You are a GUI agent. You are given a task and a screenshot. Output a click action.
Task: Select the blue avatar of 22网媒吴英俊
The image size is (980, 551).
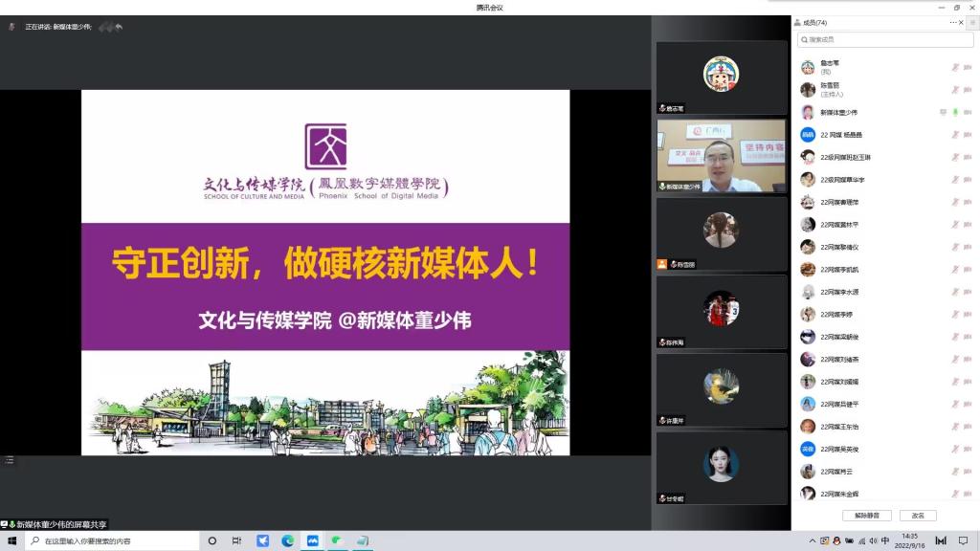tap(808, 450)
